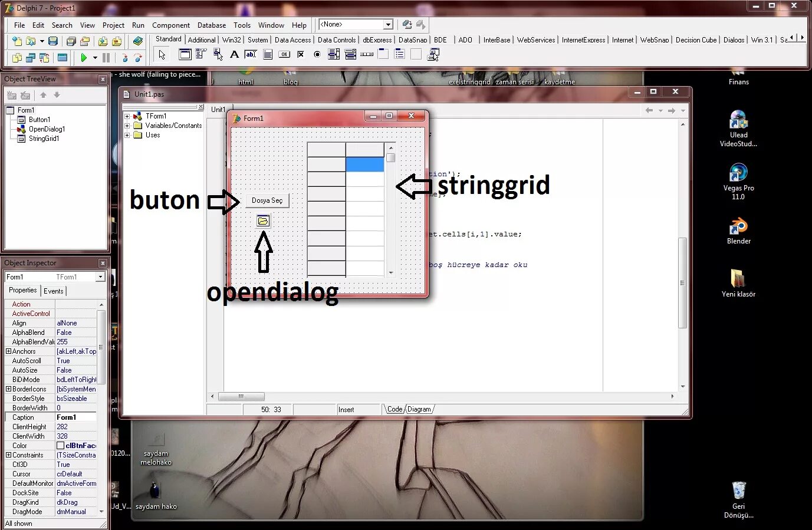Pick the Edit component from the palette
812x530 pixels.
coord(251,54)
